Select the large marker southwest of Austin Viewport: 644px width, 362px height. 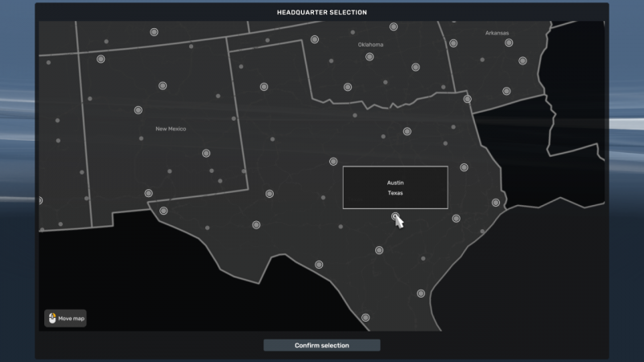pos(379,250)
